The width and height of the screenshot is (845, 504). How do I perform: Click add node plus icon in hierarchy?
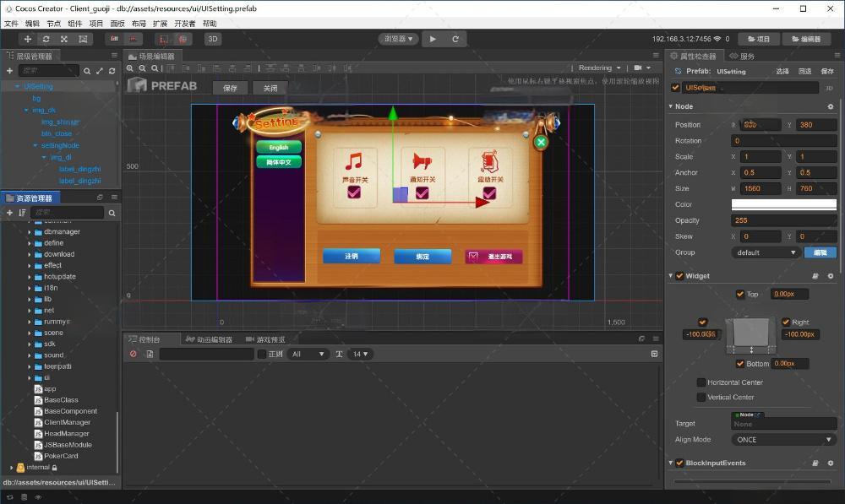pos(9,71)
